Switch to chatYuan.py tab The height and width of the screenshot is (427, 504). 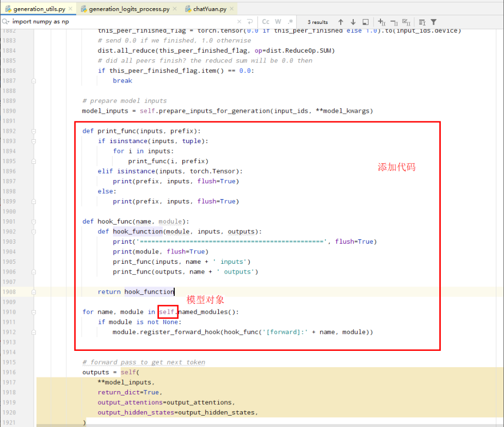tap(210, 9)
